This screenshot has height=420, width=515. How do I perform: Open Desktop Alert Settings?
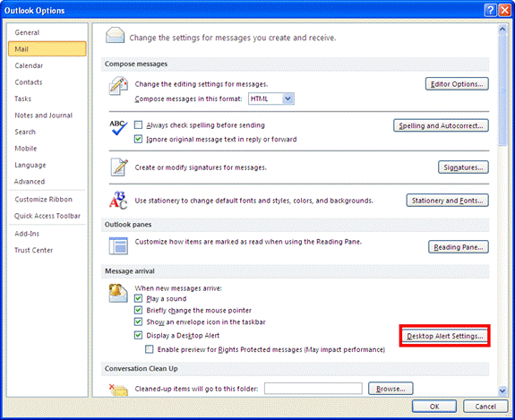pos(445,336)
